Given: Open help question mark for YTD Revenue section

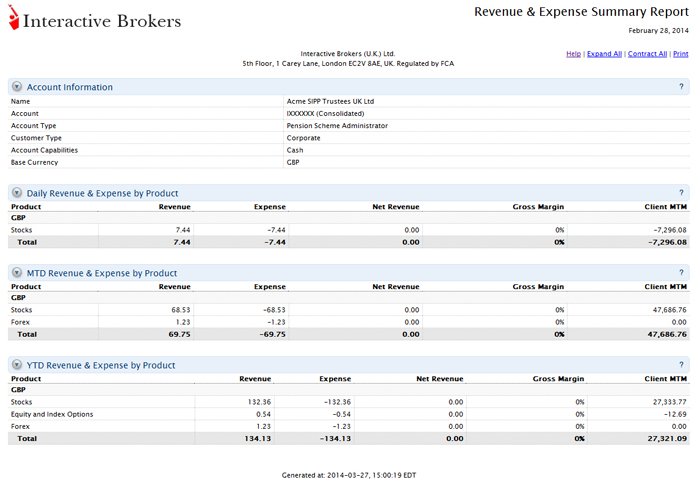Looking at the screenshot, I should (x=681, y=365).
